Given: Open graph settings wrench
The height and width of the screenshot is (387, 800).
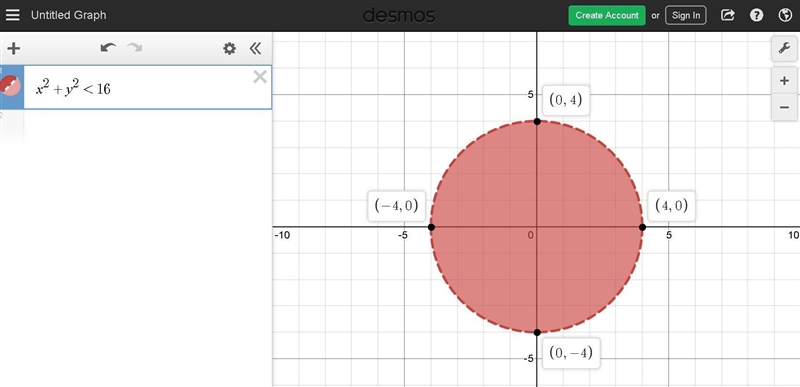Looking at the screenshot, I should tap(784, 48).
